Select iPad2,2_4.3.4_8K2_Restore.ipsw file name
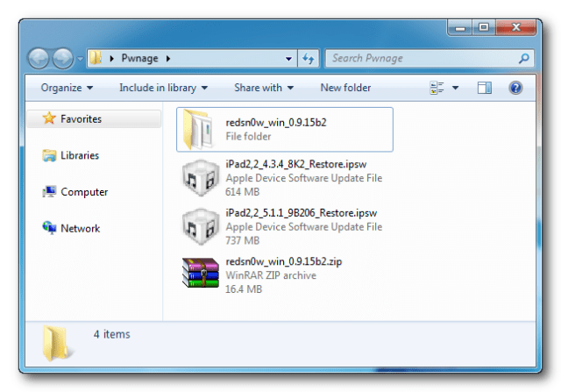The height and width of the screenshot is (392, 561). (296, 164)
